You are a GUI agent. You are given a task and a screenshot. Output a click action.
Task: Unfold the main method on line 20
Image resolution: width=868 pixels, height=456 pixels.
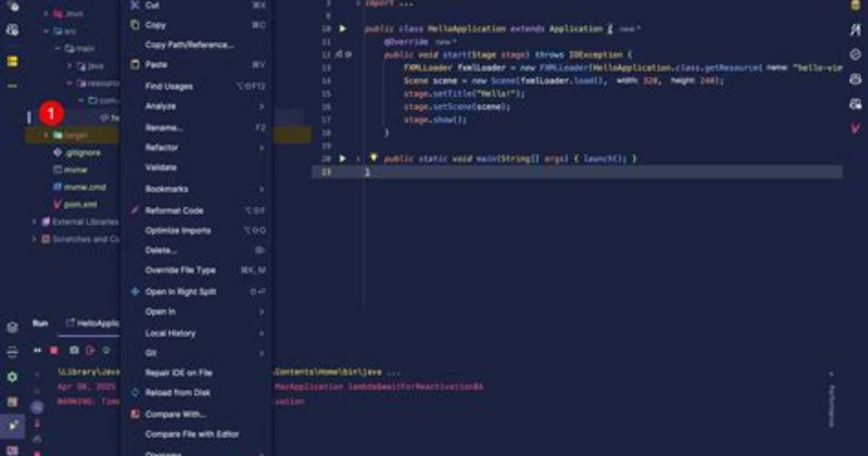pyautogui.click(x=359, y=159)
